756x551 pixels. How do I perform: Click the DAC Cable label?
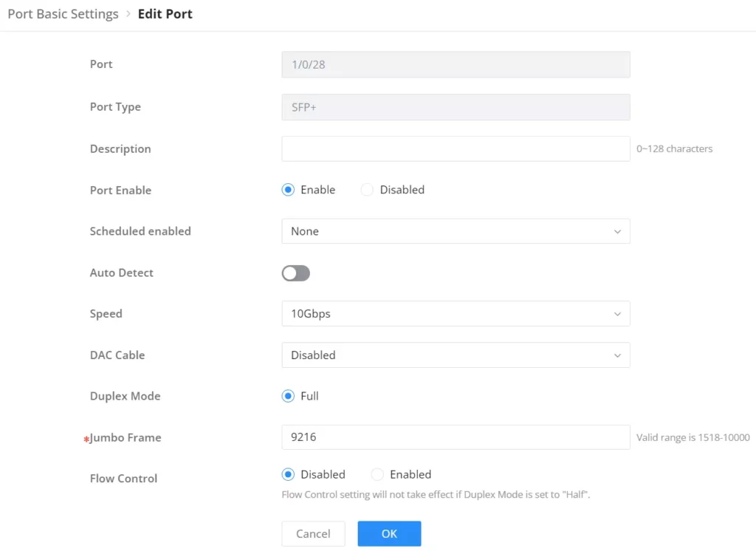point(117,355)
